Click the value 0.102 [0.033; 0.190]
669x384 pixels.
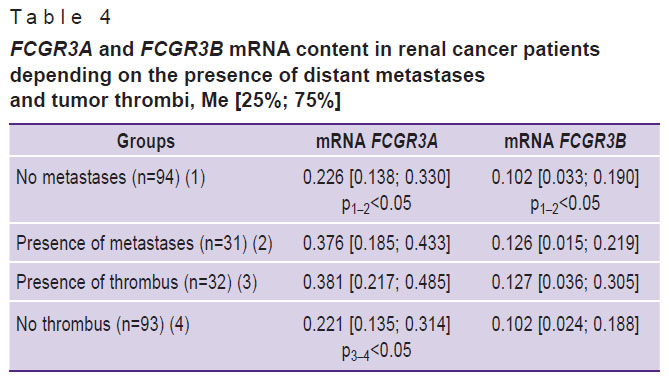tap(565, 177)
